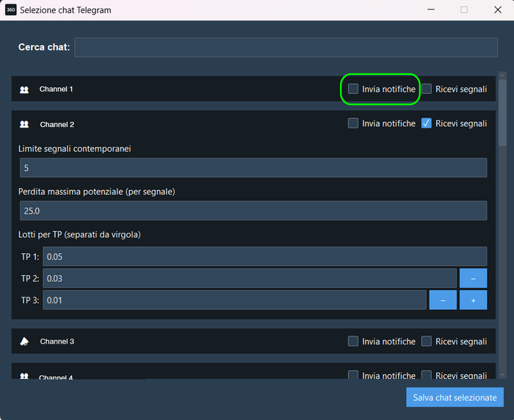Image resolution: width=514 pixels, height=420 pixels.
Task: Click the Perdita massima potenziale field
Action: (x=253, y=211)
